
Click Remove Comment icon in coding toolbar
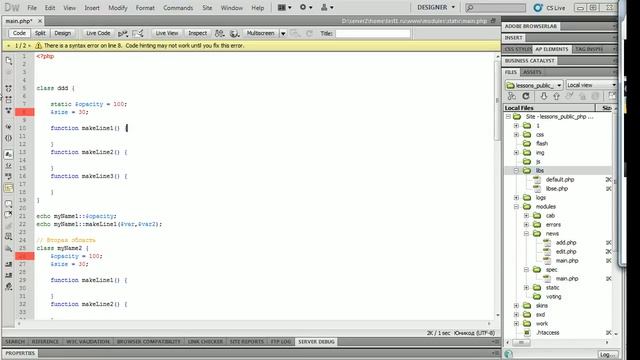click(x=9, y=215)
